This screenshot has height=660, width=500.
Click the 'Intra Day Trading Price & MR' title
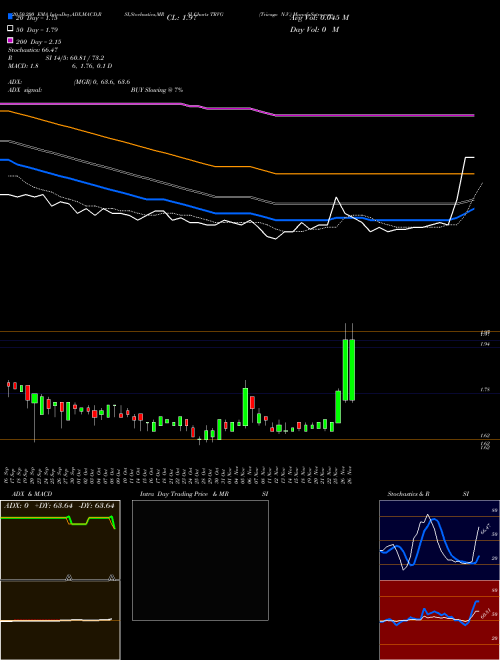point(184,494)
